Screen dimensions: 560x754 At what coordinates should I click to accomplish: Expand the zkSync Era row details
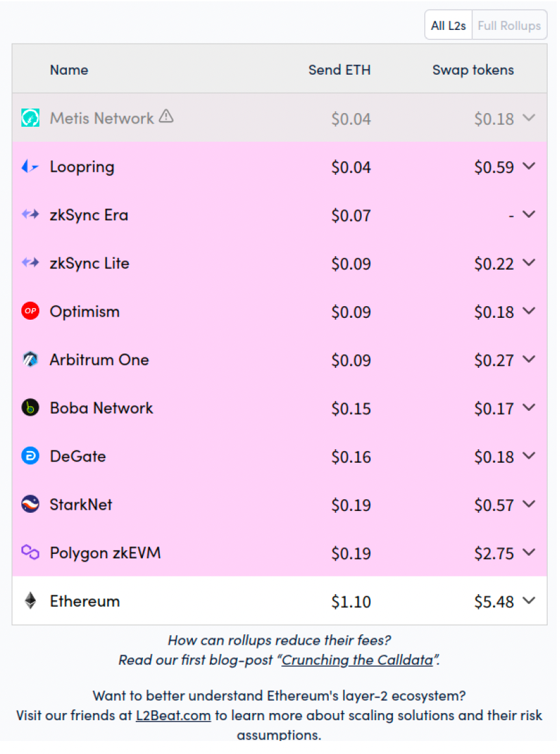click(x=529, y=214)
